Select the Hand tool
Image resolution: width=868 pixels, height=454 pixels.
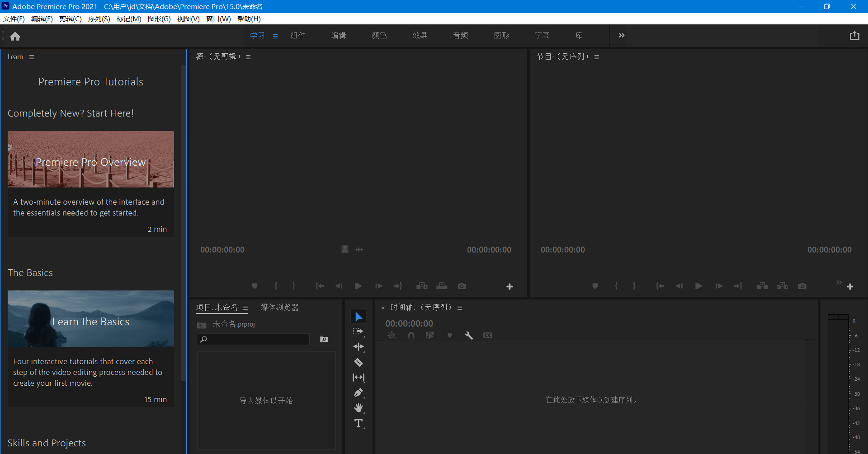pos(359,408)
